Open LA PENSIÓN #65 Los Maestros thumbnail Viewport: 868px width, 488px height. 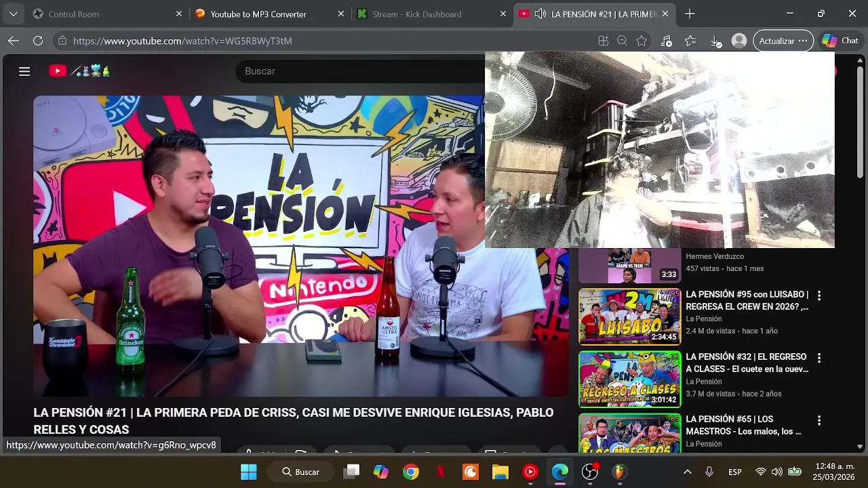click(629, 433)
